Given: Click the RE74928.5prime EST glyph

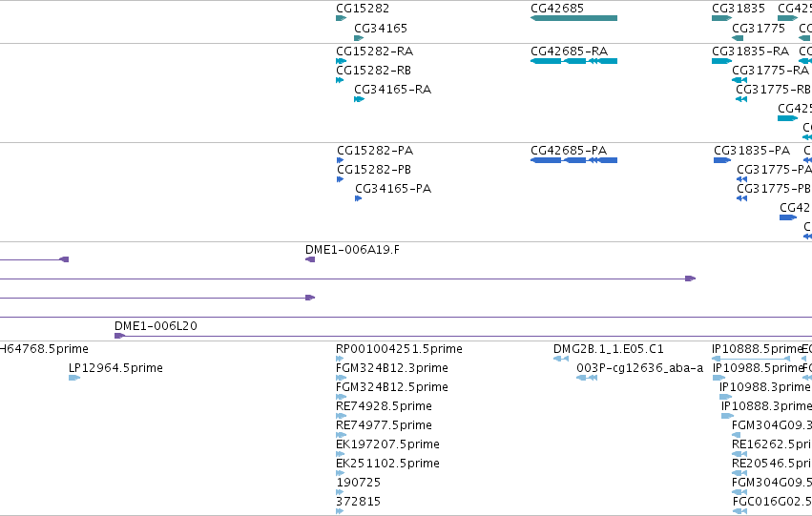Looking at the screenshot, I should click(341, 416).
